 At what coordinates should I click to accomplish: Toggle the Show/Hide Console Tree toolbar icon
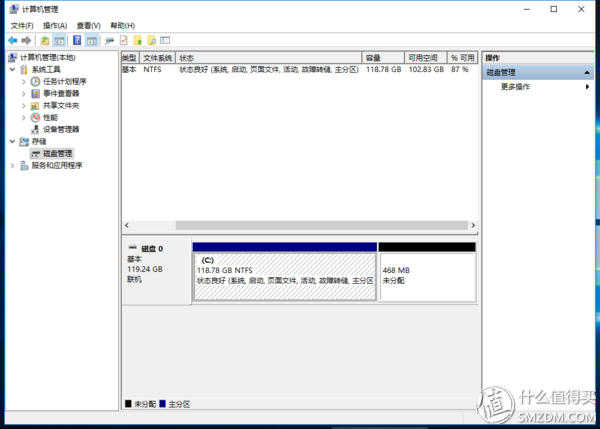pyautogui.click(x=59, y=40)
